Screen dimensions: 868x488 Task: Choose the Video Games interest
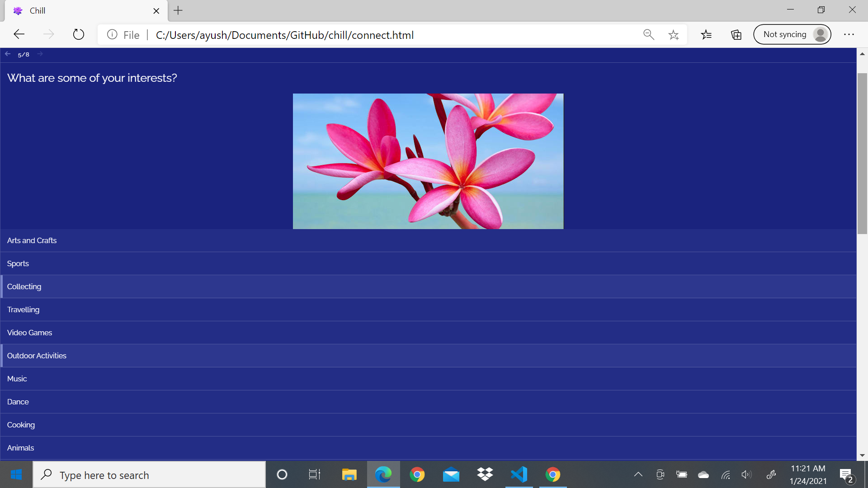(29, 333)
